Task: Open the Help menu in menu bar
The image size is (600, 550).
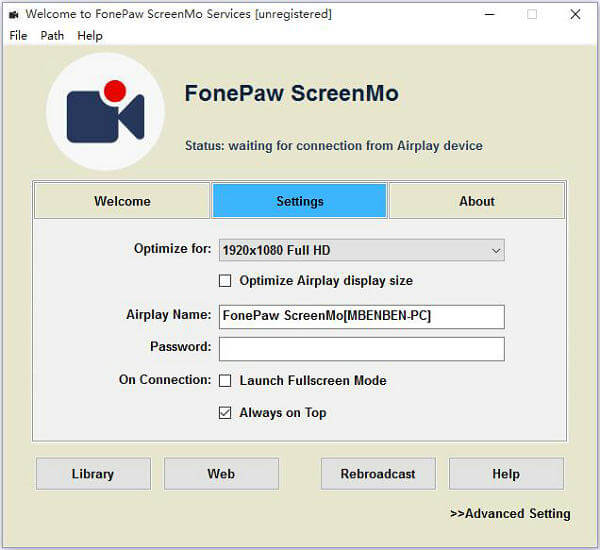Action: [x=90, y=36]
